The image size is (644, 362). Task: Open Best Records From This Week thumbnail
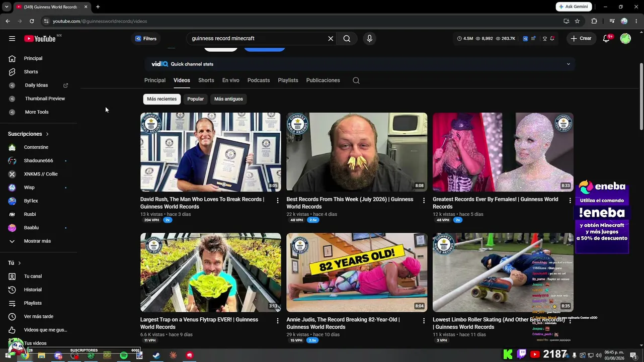coord(357,152)
